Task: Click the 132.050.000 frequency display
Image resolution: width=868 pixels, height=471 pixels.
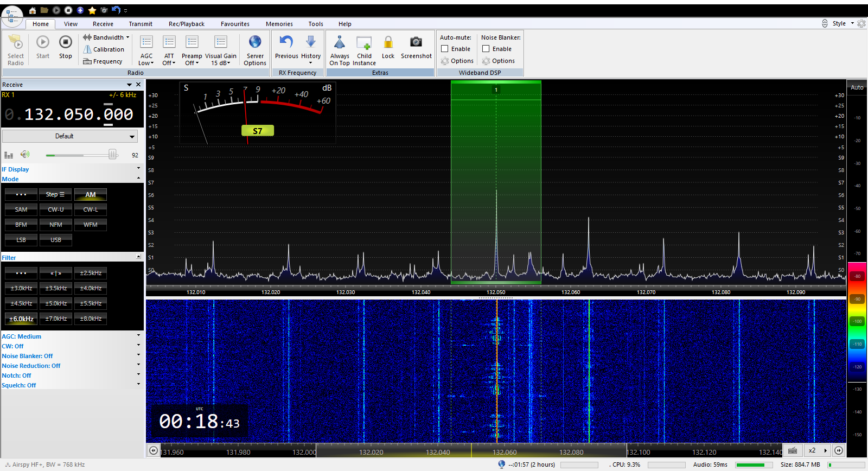Action: [78, 114]
